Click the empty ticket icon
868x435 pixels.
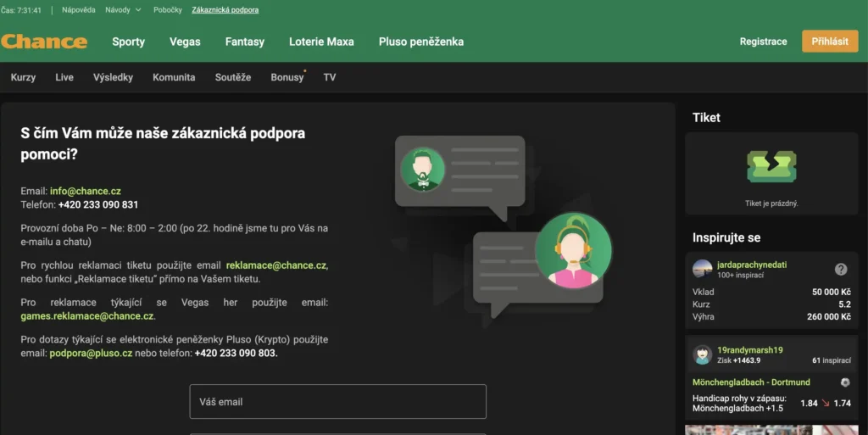tap(771, 166)
